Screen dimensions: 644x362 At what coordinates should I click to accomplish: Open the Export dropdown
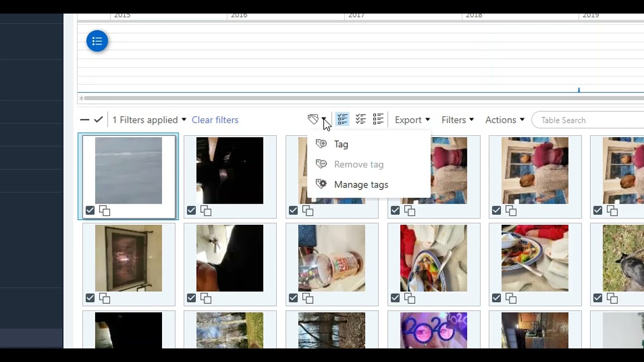[412, 120]
